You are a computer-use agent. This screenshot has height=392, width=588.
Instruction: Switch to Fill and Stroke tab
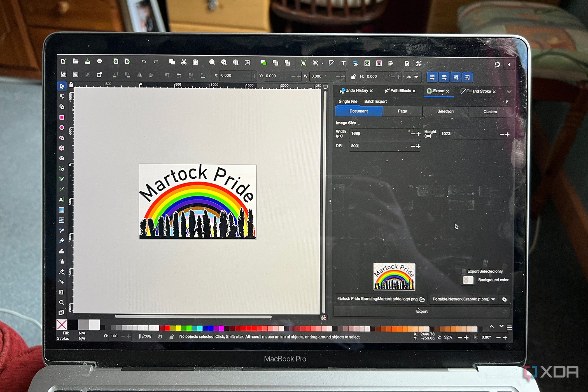[478, 91]
